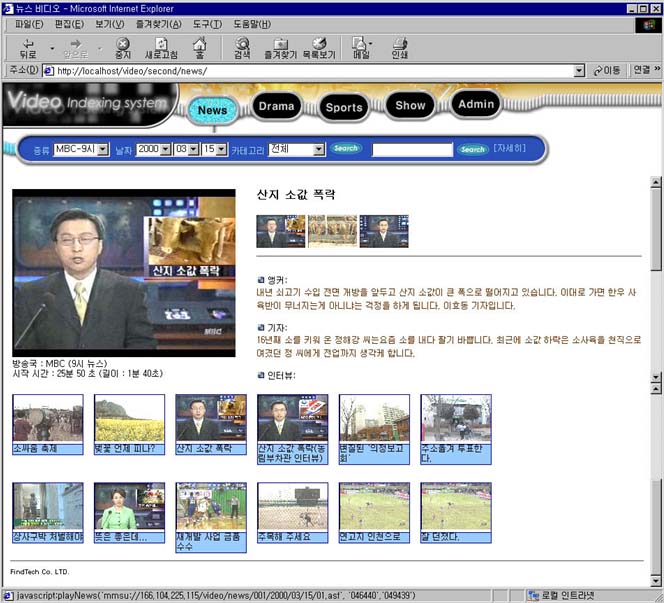
Task: Click the Mail (메일) toolbar icon
Action: click(x=361, y=48)
